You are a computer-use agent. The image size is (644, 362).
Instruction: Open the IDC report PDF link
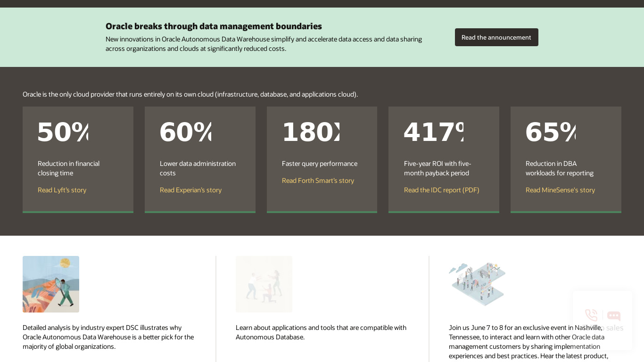click(x=441, y=190)
